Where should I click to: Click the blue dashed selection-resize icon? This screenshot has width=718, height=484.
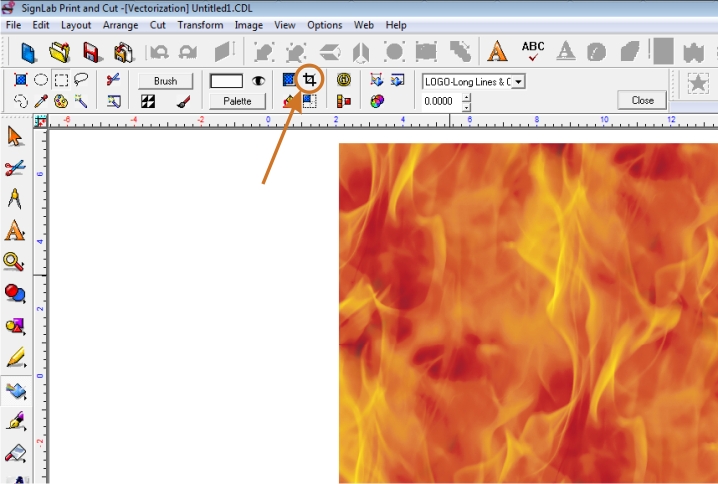tap(310, 101)
